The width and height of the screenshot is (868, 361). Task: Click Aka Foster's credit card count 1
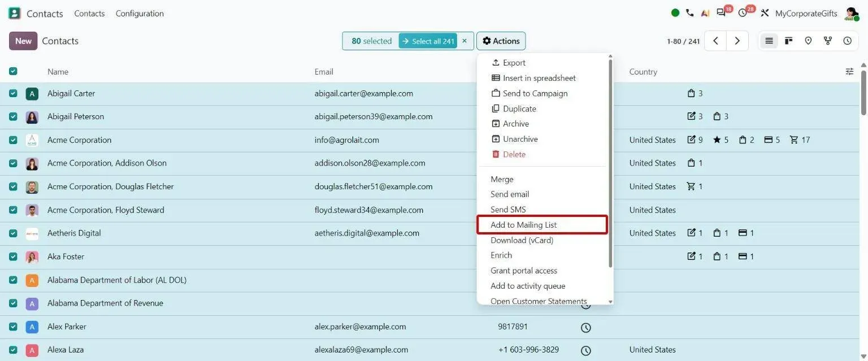click(746, 256)
